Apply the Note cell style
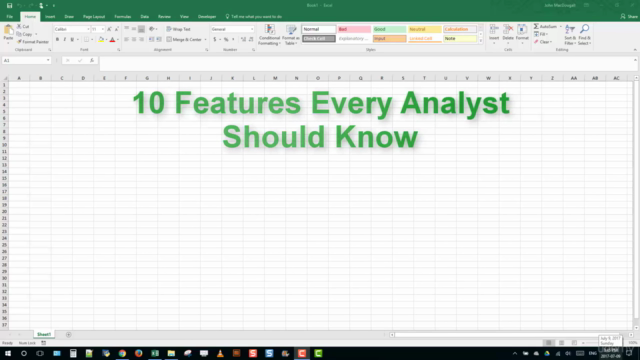Image resolution: width=640 pixels, height=360 pixels. [460, 39]
